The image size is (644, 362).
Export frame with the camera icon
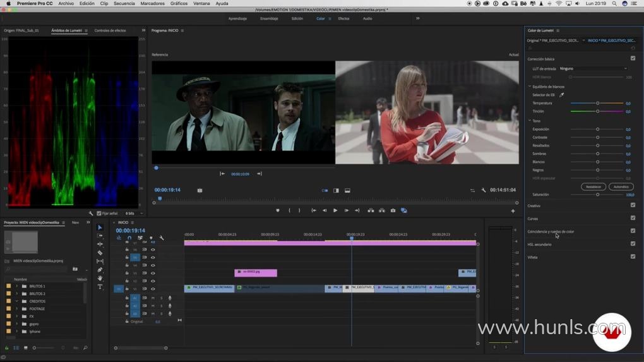(393, 210)
